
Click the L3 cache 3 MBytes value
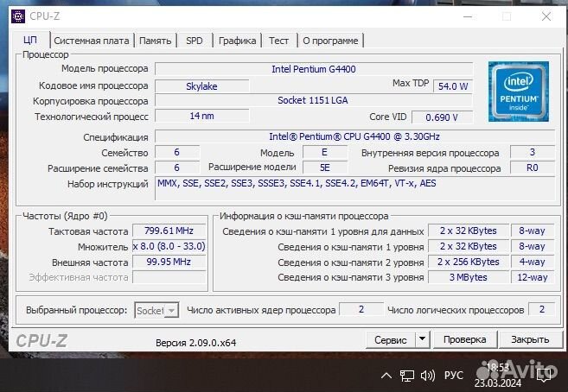click(468, 277)
